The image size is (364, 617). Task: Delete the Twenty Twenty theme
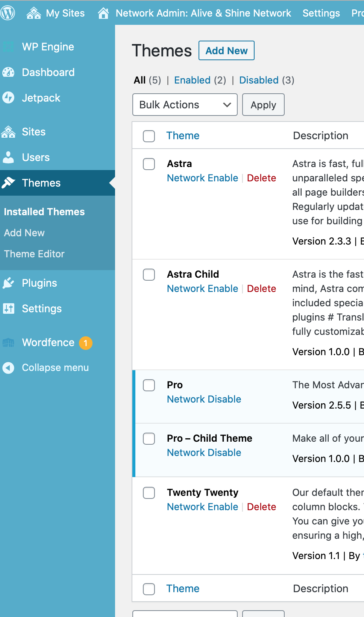[261, 507]
